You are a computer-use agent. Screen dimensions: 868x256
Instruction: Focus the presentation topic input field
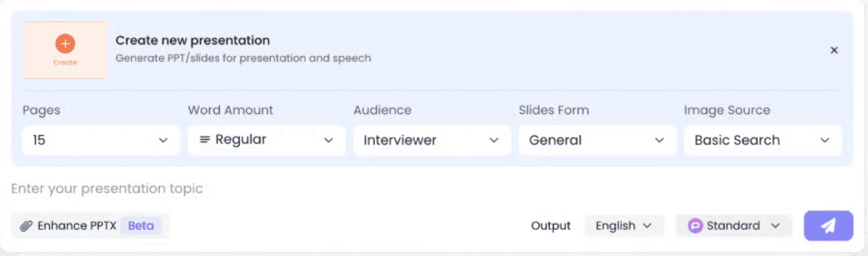pyautogui.click(x=295, y=189)
